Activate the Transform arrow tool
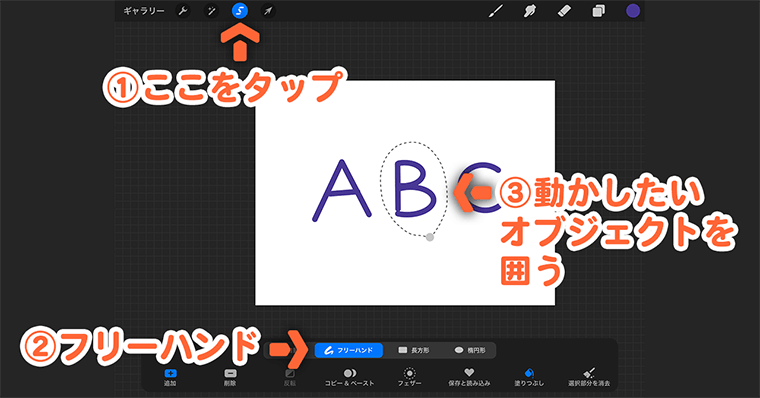Screen dimensions: 760x398 (268, 11)
